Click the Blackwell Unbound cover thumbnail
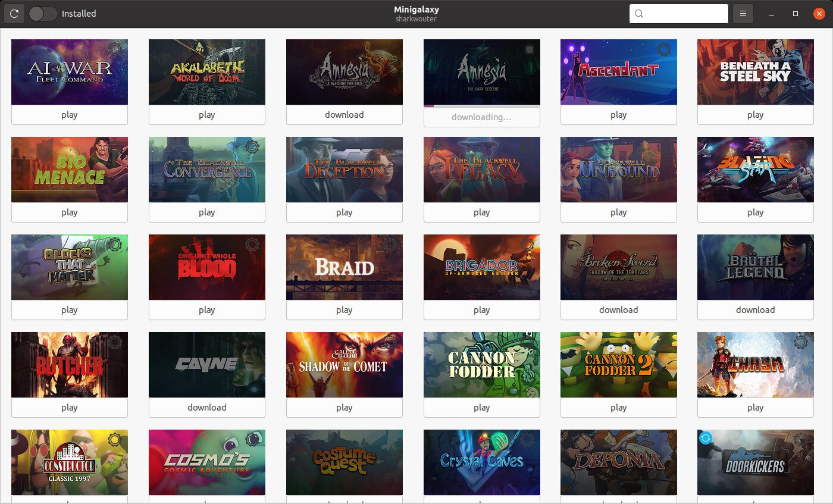 pos(619,170)
